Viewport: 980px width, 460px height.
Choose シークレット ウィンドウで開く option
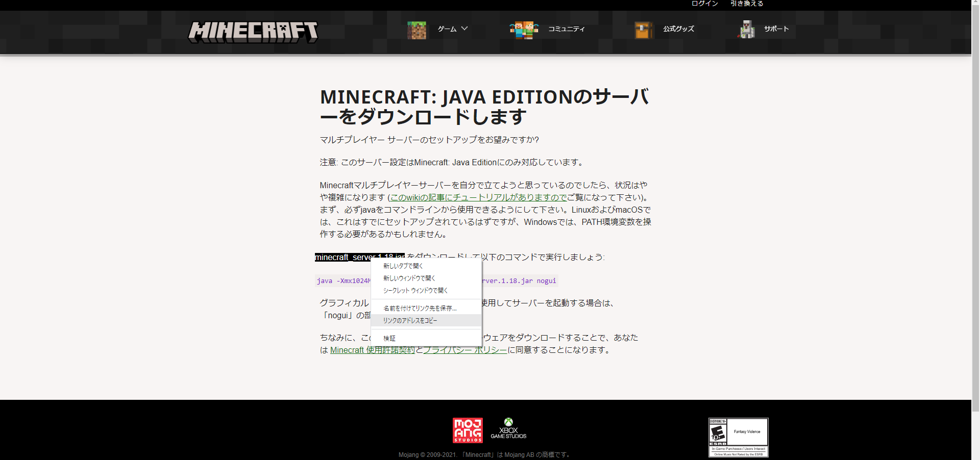click(x=414, y=290)
